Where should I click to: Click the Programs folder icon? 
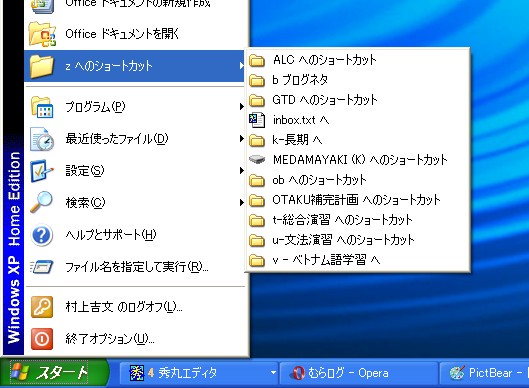[42, 107]
